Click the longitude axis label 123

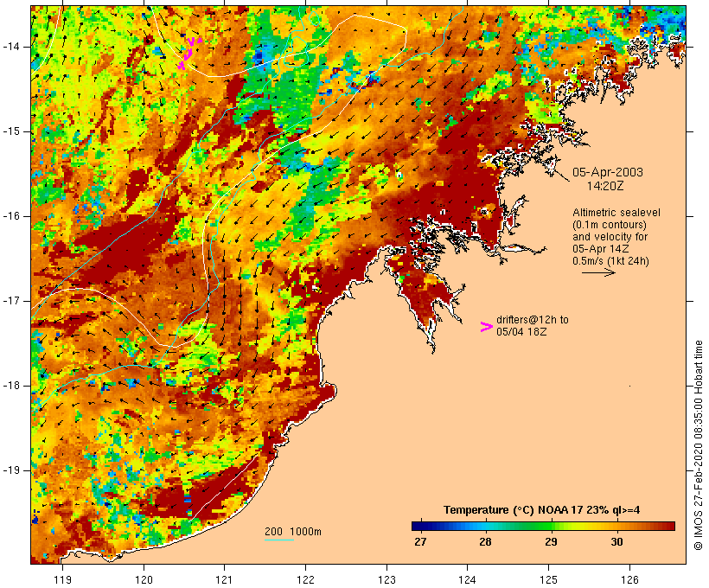pyautogui.click(x=386, y=580)
